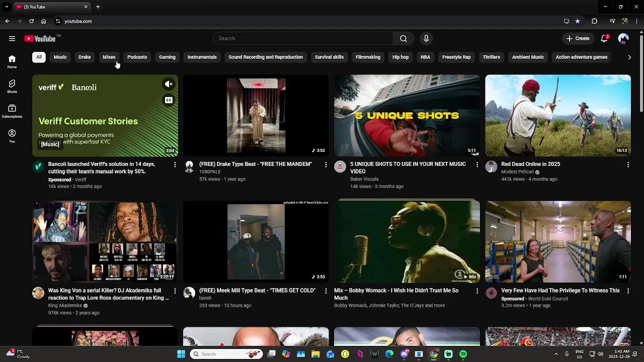Open Spotify from taskbar
Screen dimensions: 644x362
coord(463,354)
